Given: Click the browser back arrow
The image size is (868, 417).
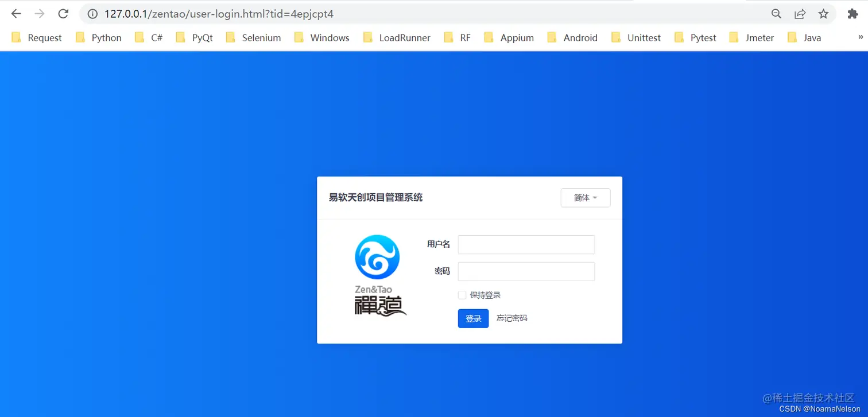Looking at the screenshot, I should coord(15,13).
